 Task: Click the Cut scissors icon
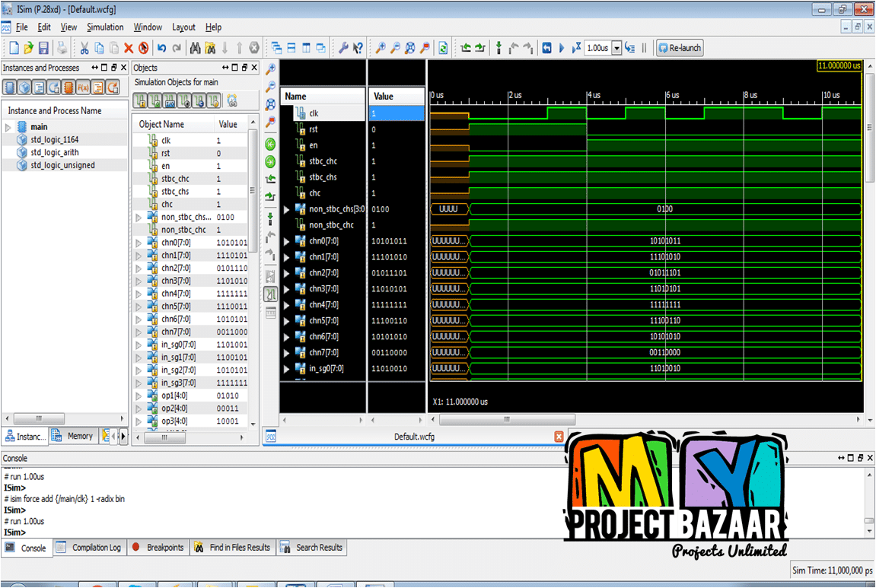tap(84, 48)
